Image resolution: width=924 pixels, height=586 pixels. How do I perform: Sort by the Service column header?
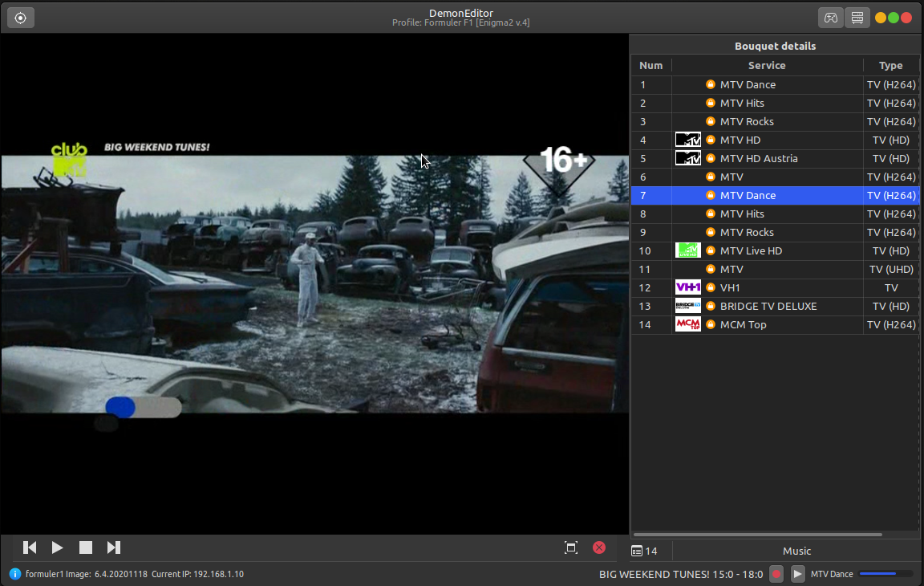(767, 66)
